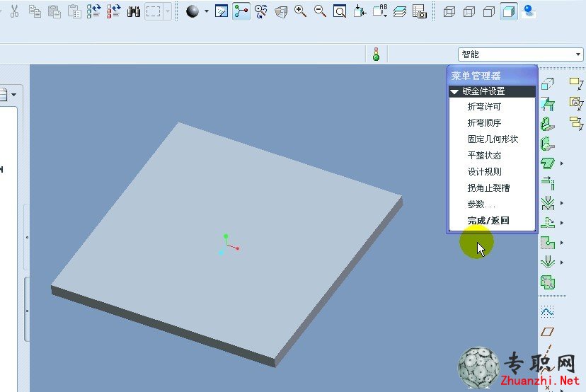Click the sketched datum curve icon
The height and width of the screenshot is (392, 586).
(x=548, y=311)
